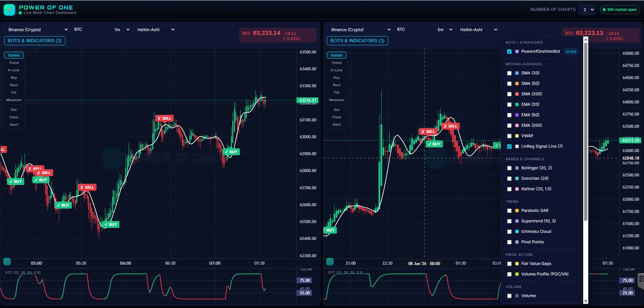The width and height of the screenshot is (644, 308).
Task: Enable Ichimoku Cloud checkbox
Action: click(509, 232)
